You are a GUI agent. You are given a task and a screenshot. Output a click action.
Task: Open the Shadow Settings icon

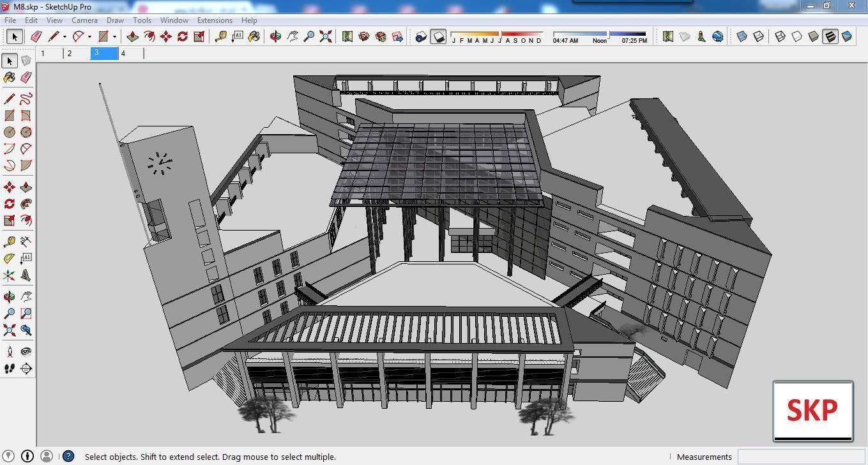click(421, 36)
